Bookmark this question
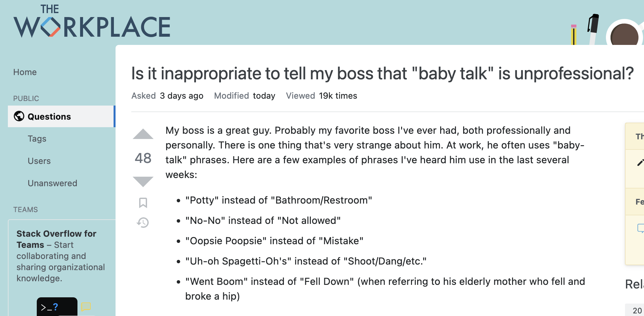 (143, 203)
